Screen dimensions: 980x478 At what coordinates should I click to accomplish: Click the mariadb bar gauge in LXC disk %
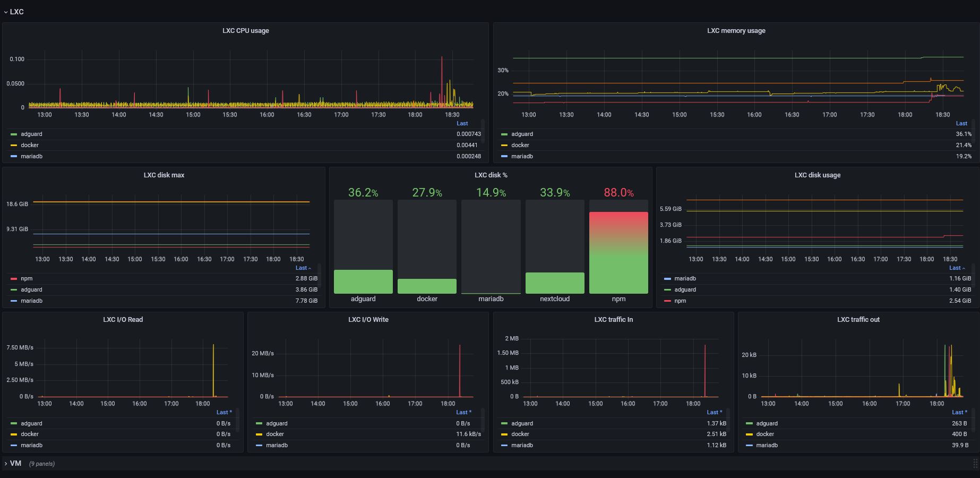click(x=491, y=246)
